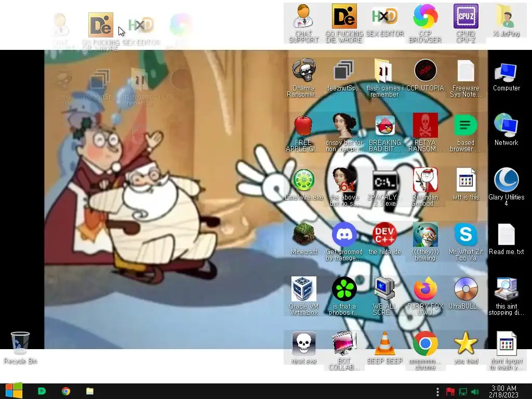Open Chrome from the taskbar

[x=66, y=391]
